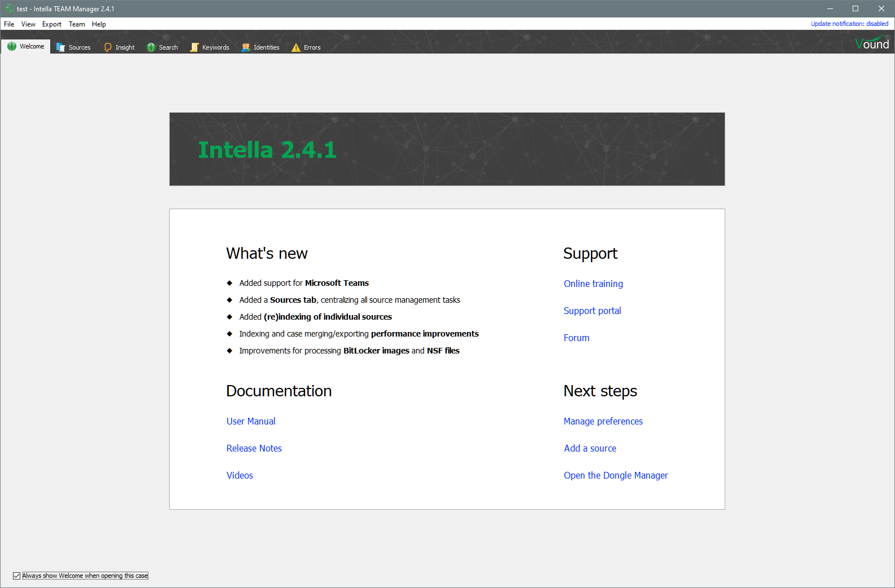Click the Keywords notepad icon
Viewport: 895px width, 588px height.
point(195,47)
